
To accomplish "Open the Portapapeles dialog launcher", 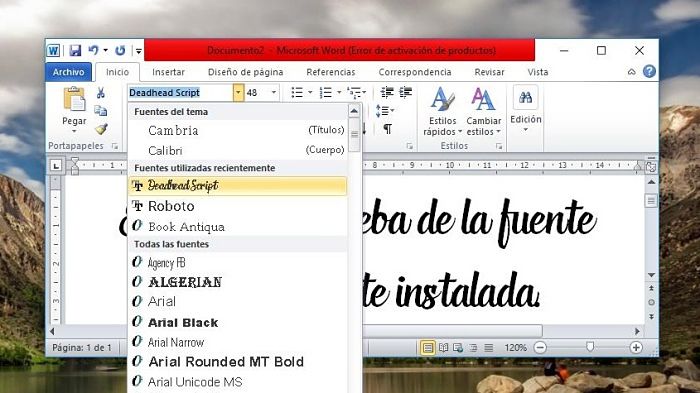I will (115, 146).
